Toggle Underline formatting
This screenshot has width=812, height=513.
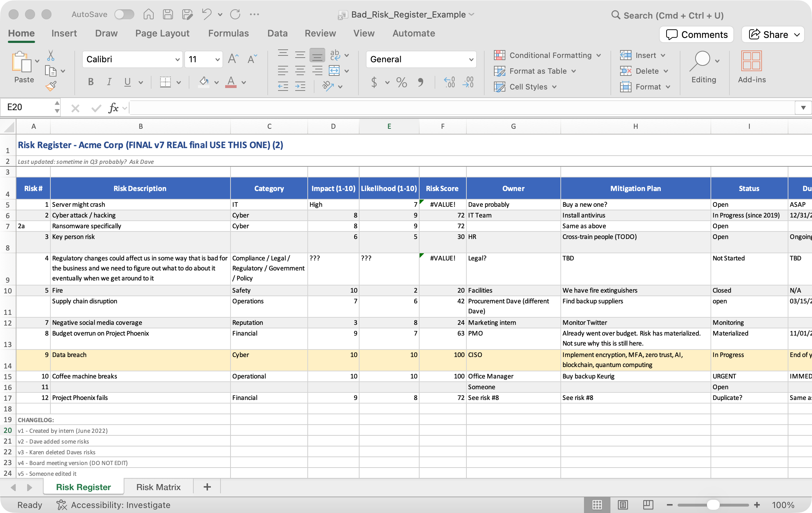coord(127,82)
